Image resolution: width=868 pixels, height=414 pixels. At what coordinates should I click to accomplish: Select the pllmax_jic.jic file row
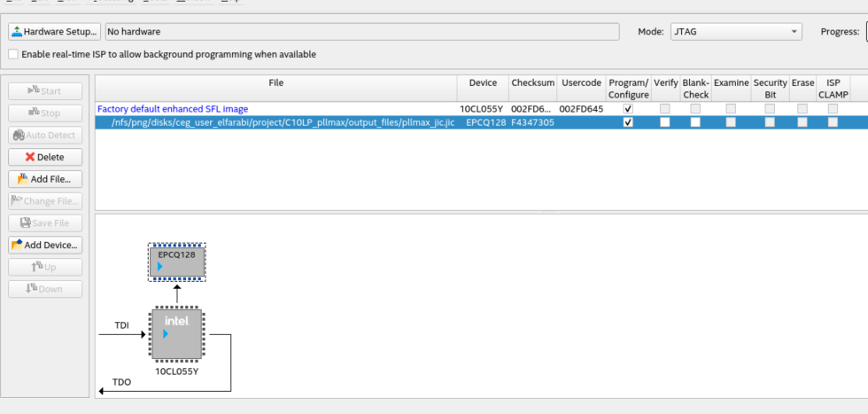pos(283,122)
